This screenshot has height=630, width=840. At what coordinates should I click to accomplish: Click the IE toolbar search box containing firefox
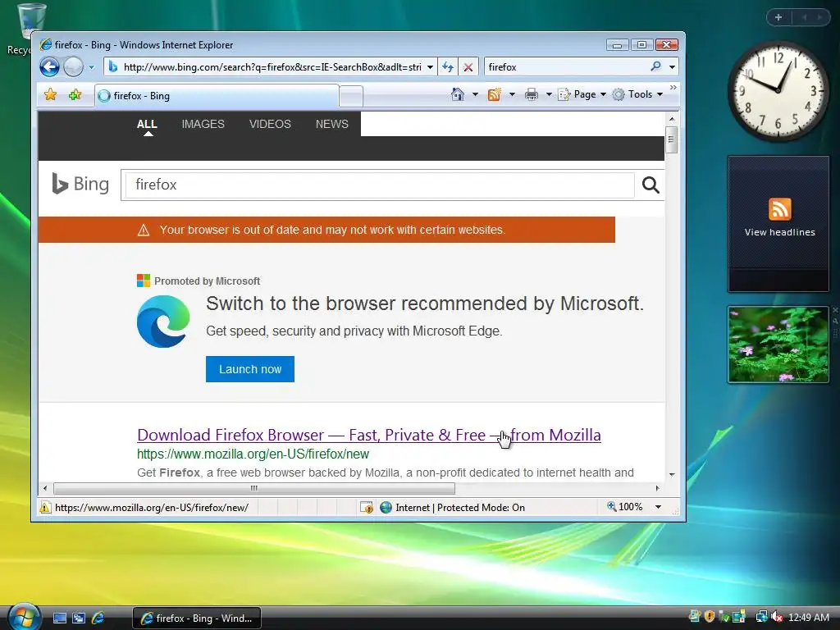tap(565, 67)
